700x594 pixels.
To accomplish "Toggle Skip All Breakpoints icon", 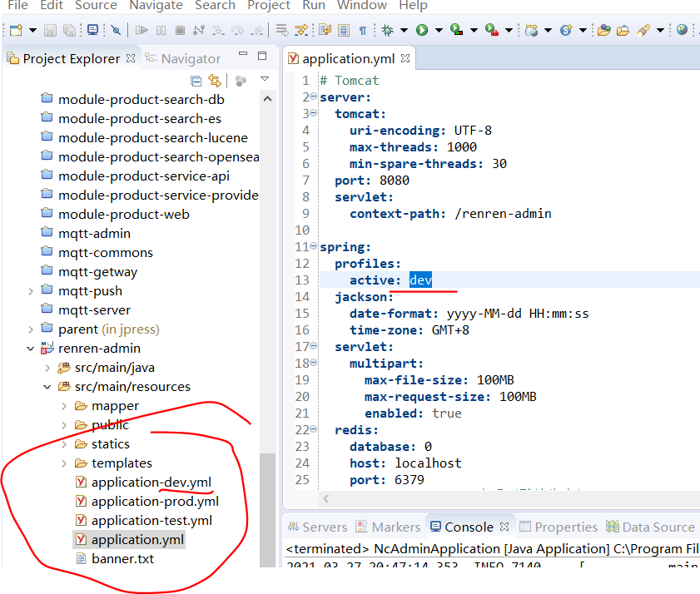I will tap(116, 32).
